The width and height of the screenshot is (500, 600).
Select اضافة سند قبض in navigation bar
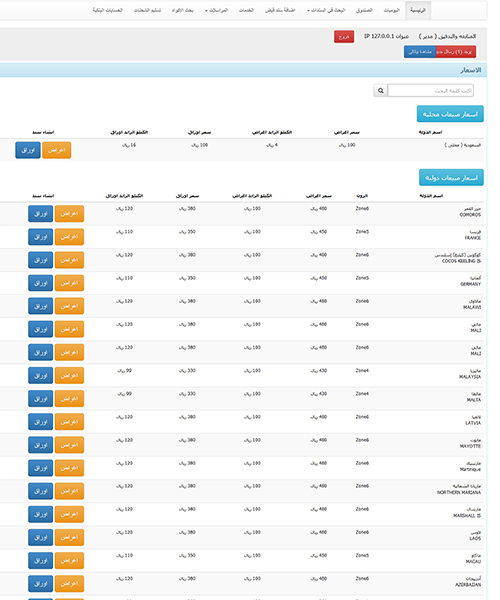280,10
